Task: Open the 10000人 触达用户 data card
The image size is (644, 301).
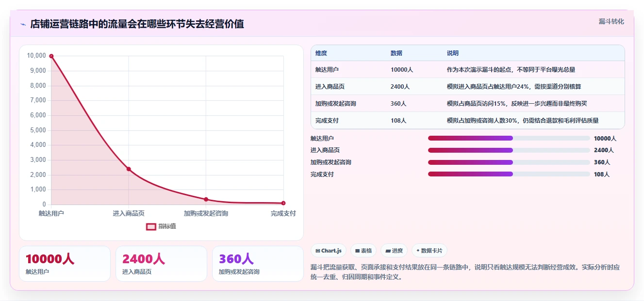Action: (65, 264)
